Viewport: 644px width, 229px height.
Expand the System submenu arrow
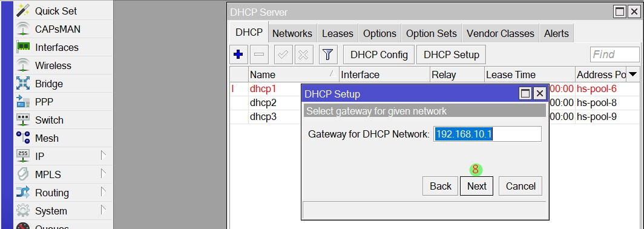pyautogui.click(x=103, y=210)
